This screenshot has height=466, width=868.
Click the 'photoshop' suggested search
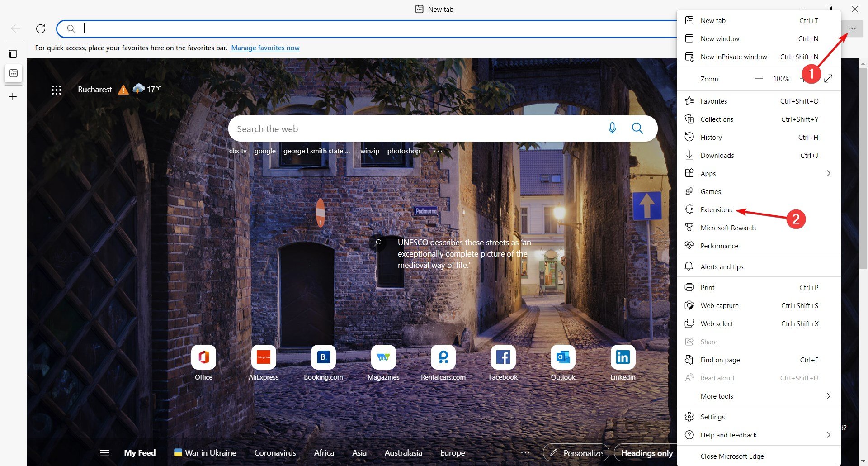tap(404, 151)
